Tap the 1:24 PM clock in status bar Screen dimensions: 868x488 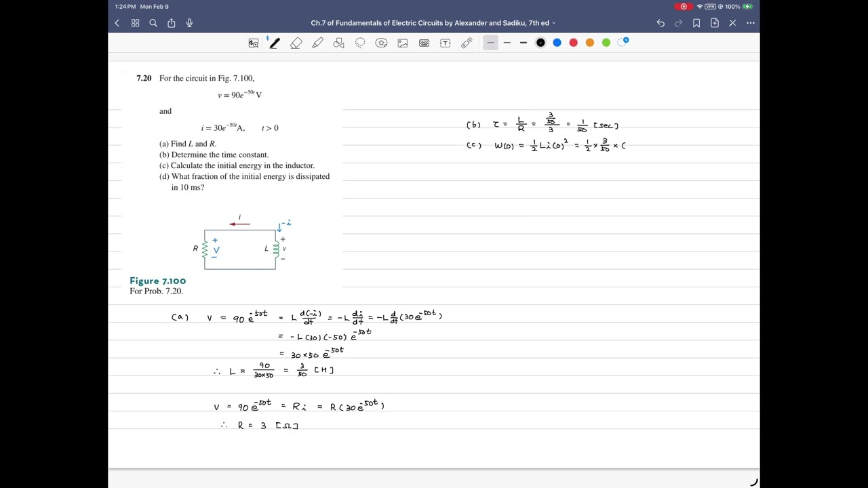point(125,7)
